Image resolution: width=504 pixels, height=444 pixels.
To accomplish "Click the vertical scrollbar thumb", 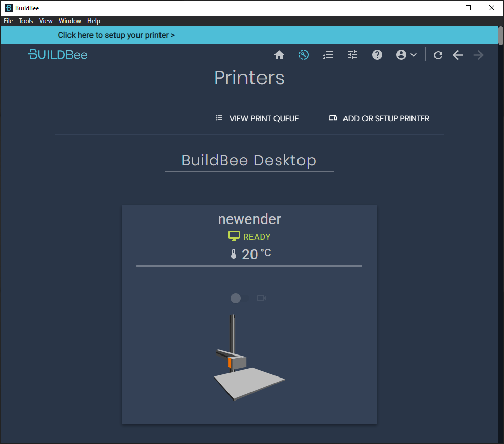I will coord(501,36).
